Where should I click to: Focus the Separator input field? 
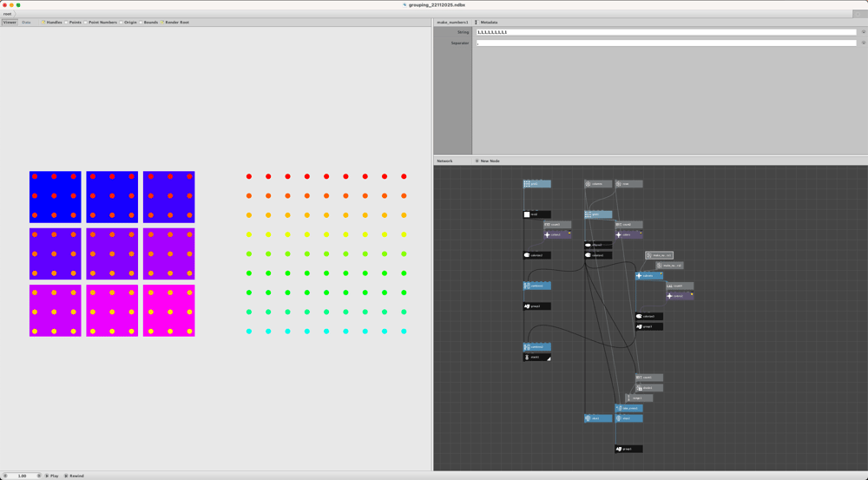click(x=667, y=43)
